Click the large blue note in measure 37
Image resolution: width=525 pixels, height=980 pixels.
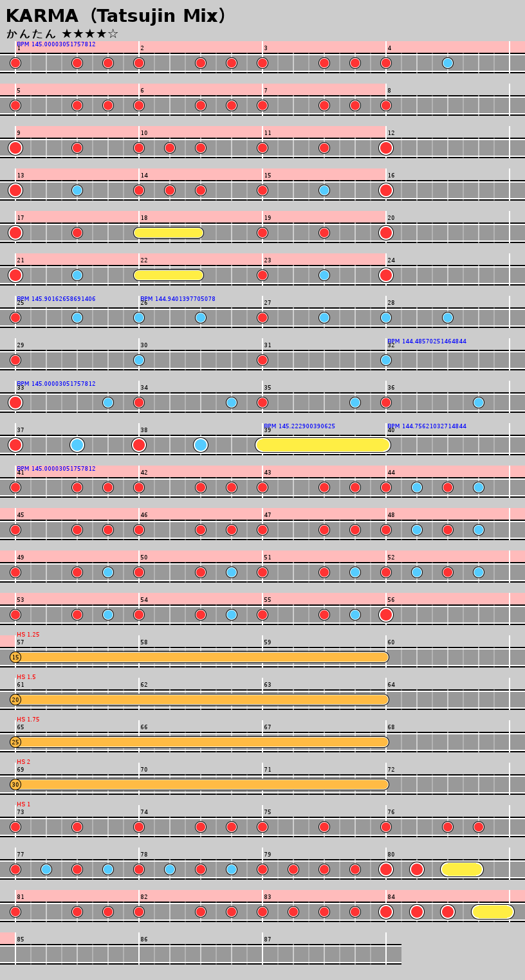tap(77, 445)
